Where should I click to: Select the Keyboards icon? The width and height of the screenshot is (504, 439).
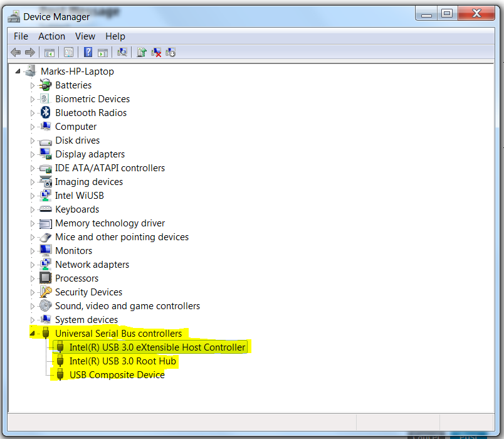(x=45, y=209)
